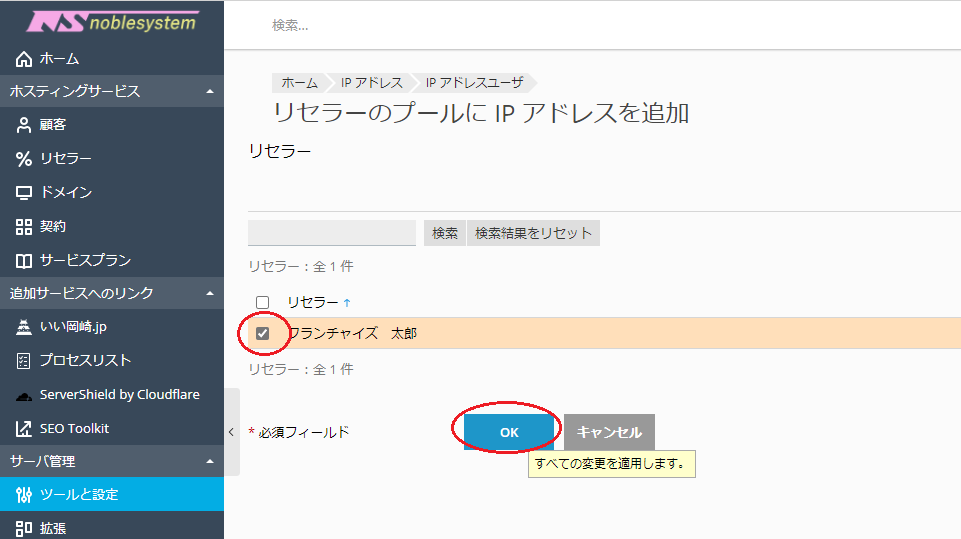Collapse the ホスティングサービス sidebar section
Image resolution: width=961 pixels, height=539 pixels.
click(210, 92)
